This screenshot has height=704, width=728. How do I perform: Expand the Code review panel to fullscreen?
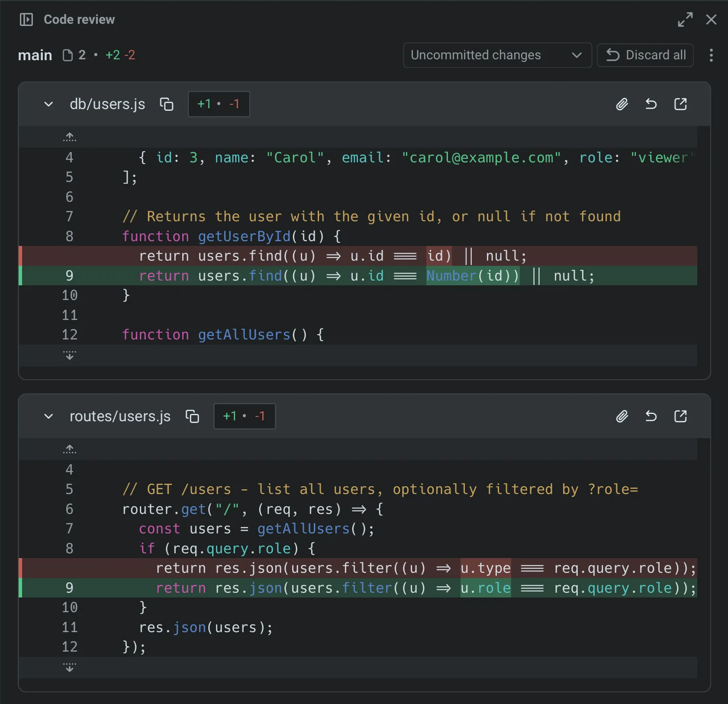685,19
